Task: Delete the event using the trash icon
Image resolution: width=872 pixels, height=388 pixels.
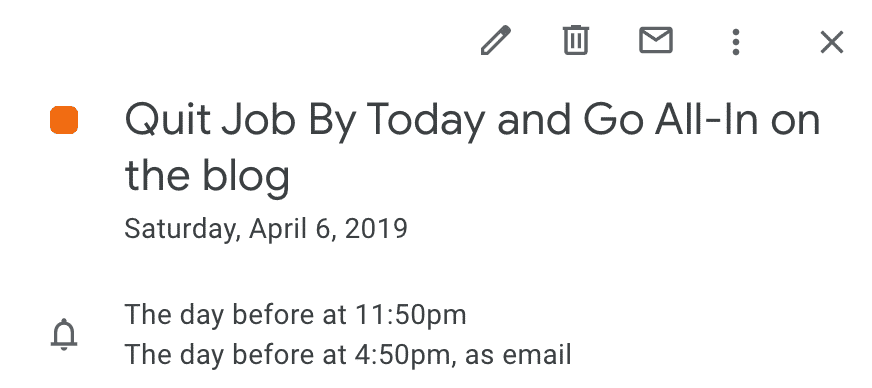Action: 576,41
